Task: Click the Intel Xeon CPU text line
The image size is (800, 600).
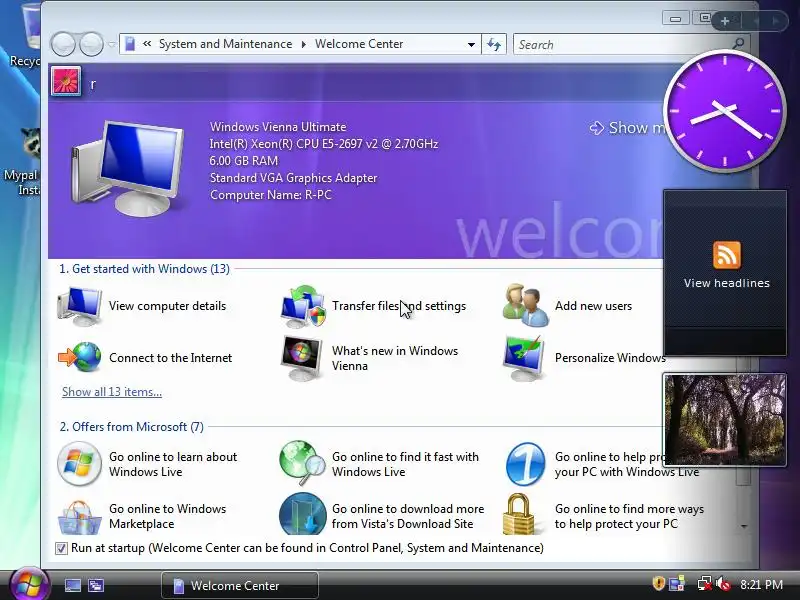Action: pos(324,144)
